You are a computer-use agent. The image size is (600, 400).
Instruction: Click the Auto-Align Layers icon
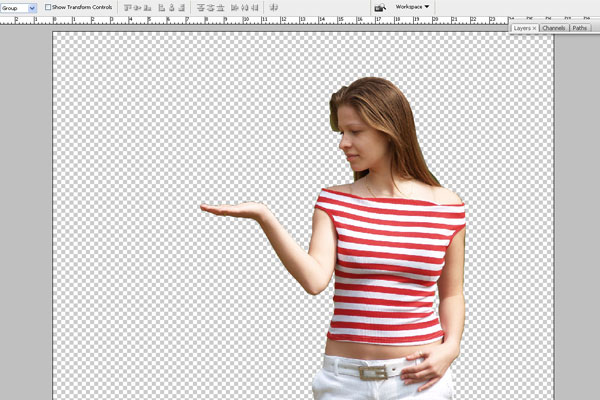point(273,7)
